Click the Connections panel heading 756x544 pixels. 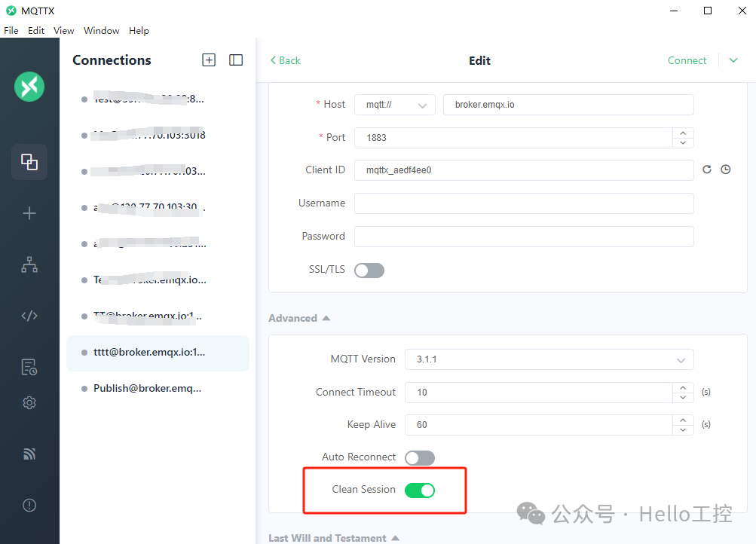click(112, 60)
